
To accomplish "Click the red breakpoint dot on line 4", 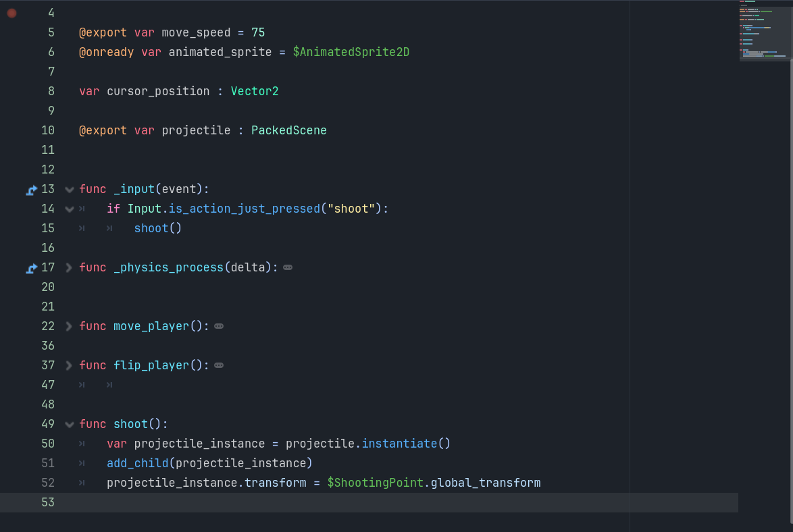I will point(11,12).
